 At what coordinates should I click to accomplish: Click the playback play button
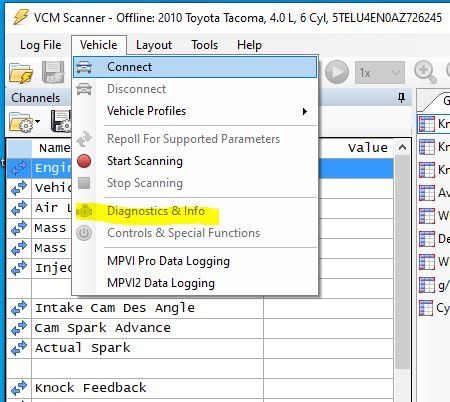337,72
